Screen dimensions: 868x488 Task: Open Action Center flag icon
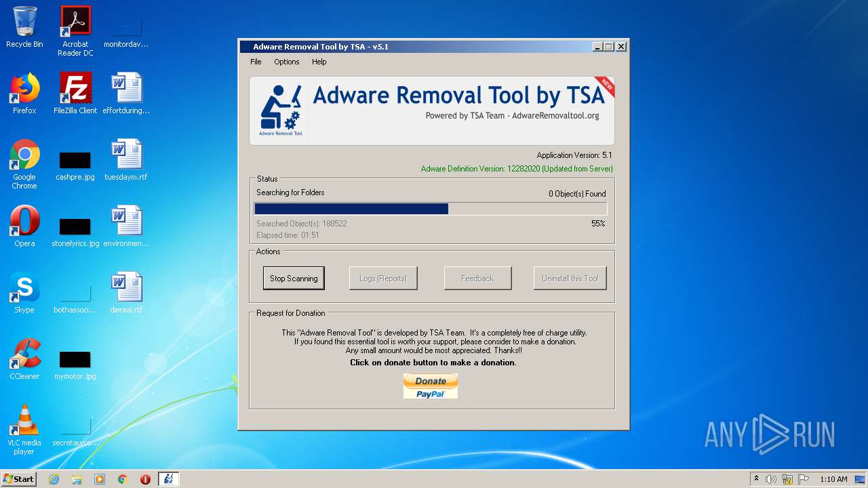tap(804, 479)
